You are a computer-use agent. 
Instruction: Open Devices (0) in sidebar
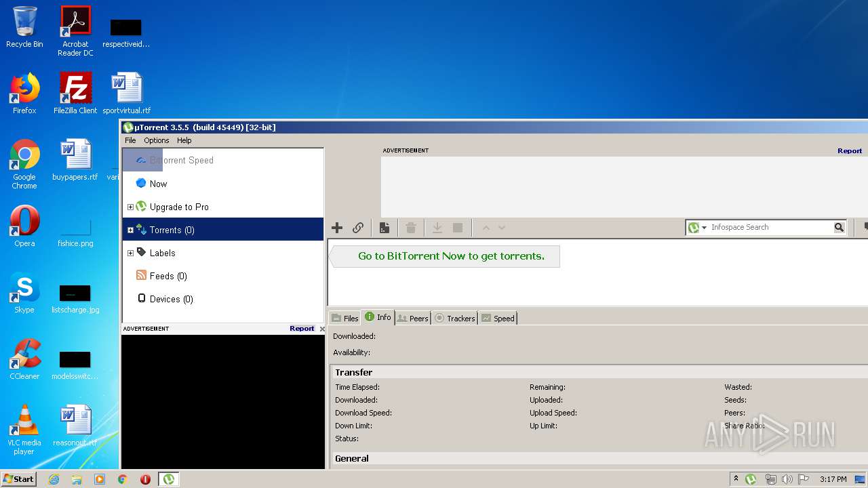[223, 298]
